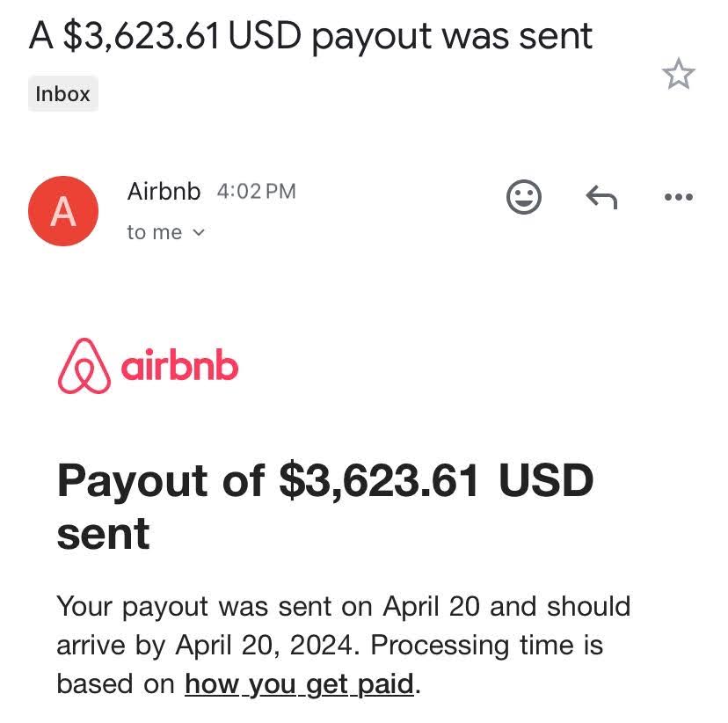Click the word 'sent' under the heading
The width and height of the screenshot is (728, 723).
tap(103, 534)
